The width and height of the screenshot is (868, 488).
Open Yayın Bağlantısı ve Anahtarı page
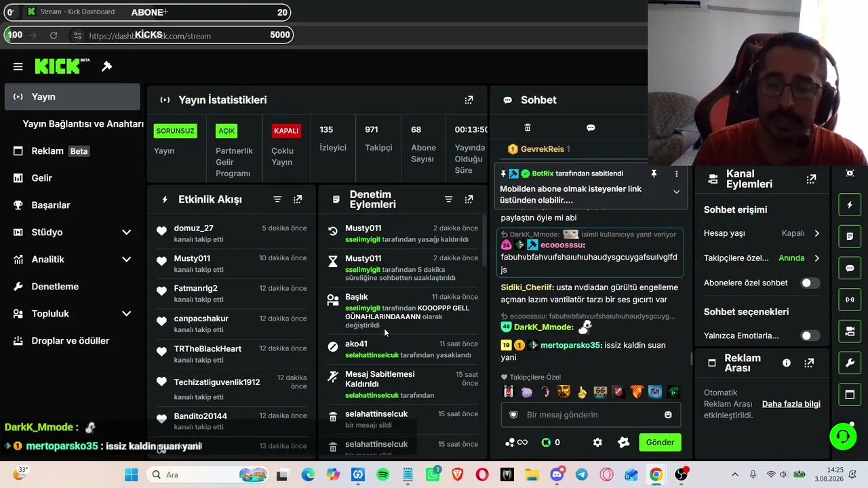pos(83,124)
